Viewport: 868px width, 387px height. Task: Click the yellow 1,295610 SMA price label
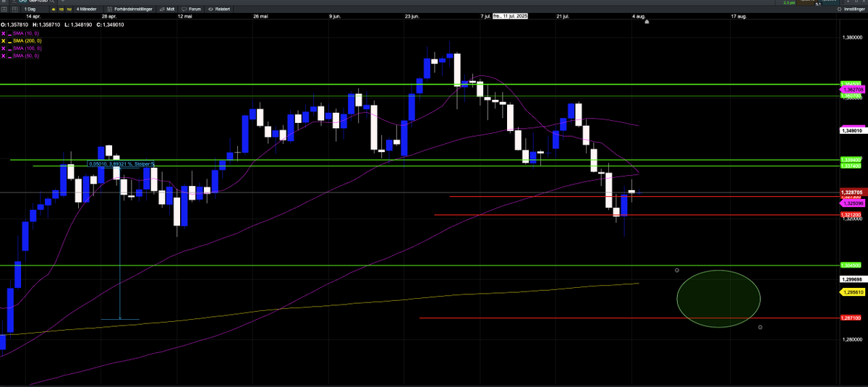point(851,292)
